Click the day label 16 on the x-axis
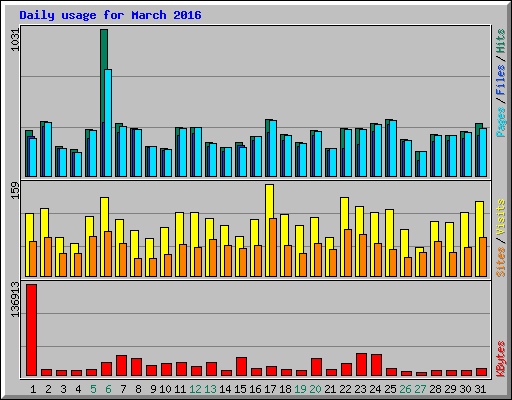This screenshot has width=512, height=400. [255, 389]
